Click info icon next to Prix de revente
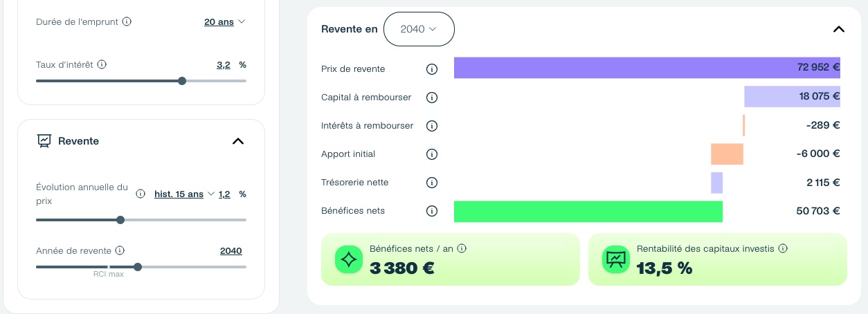This screenshot has height=314, width=868. tap(432, 69)
